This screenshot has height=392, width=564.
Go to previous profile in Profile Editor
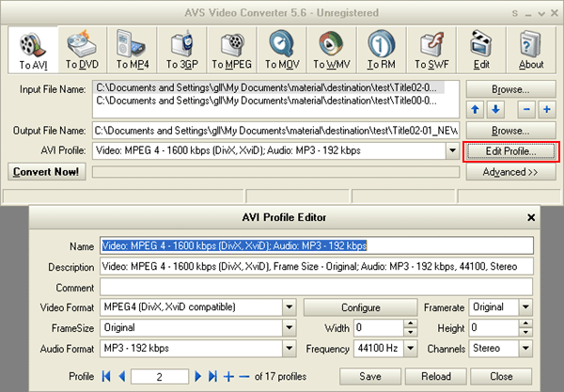click(122, 377)
